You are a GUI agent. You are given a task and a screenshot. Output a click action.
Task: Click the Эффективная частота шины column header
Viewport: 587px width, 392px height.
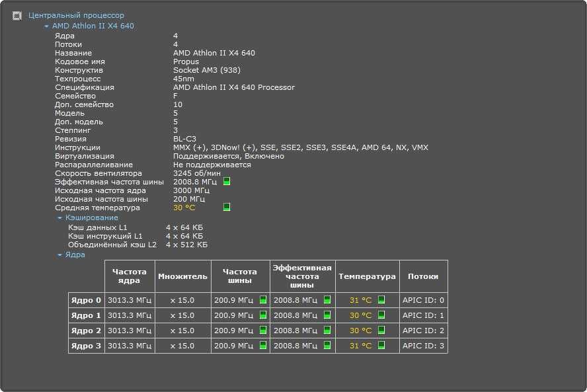point(303,276)
